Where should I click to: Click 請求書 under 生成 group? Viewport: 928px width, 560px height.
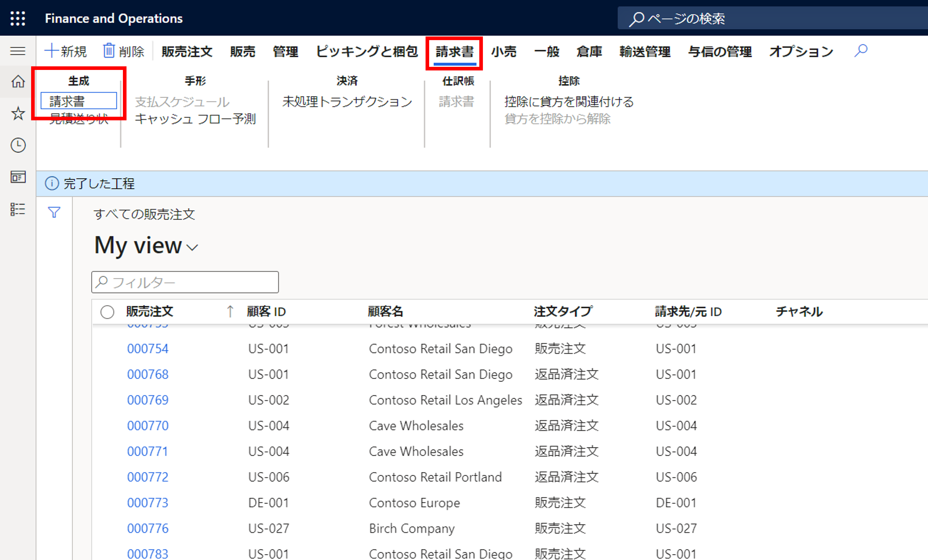click(79, 101)
